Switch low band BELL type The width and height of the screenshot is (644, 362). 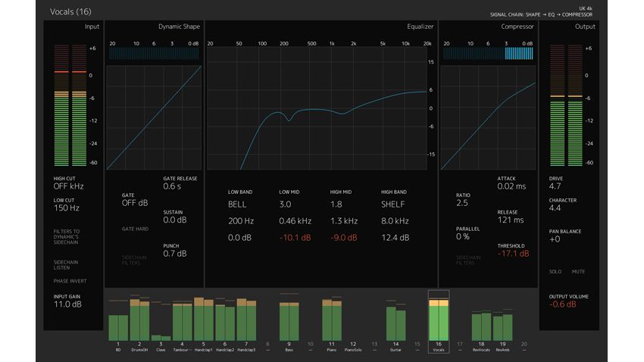[x=237, y=204]
